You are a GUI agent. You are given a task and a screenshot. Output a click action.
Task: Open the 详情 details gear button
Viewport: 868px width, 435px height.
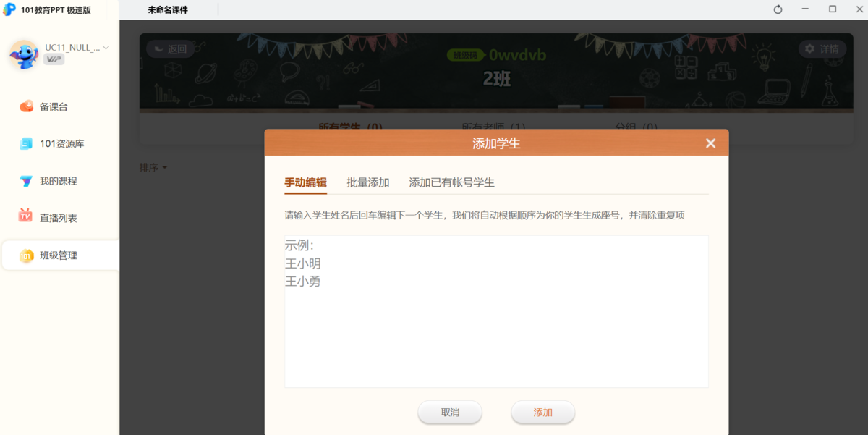pos(822,49)
